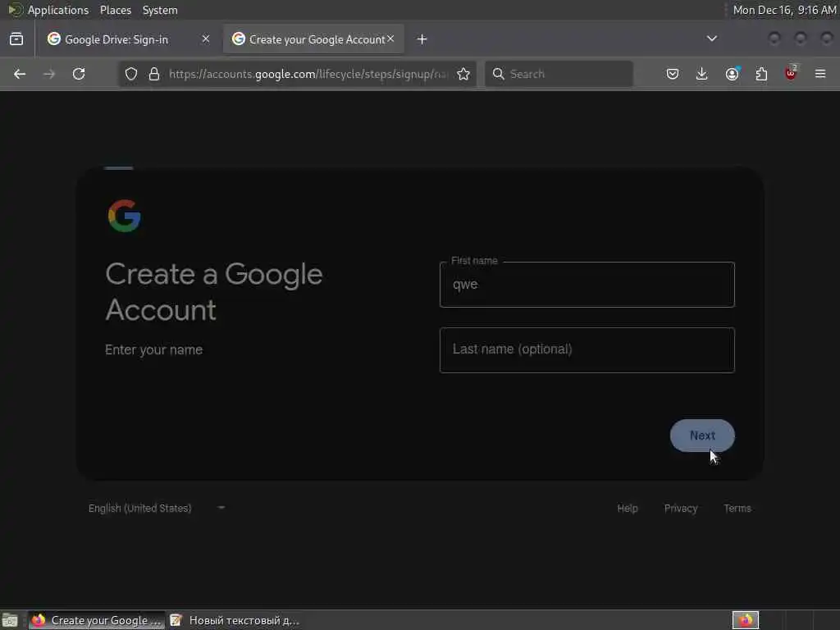
Task: Click the forward navigation arrow
Action: [49, 74]
